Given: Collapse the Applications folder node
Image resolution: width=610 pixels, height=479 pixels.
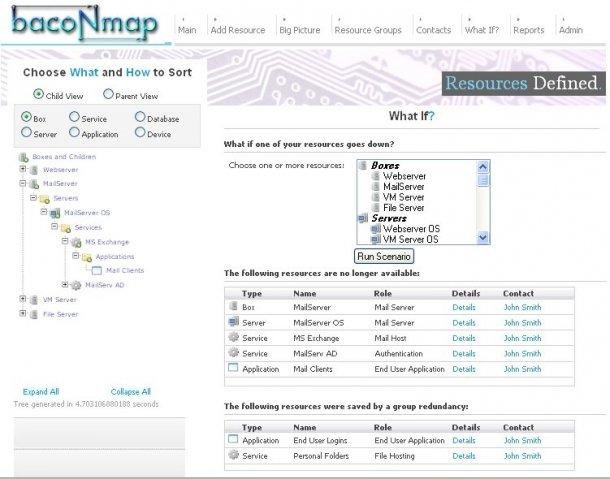Looking at the screenshot, I should pos(75,256).
